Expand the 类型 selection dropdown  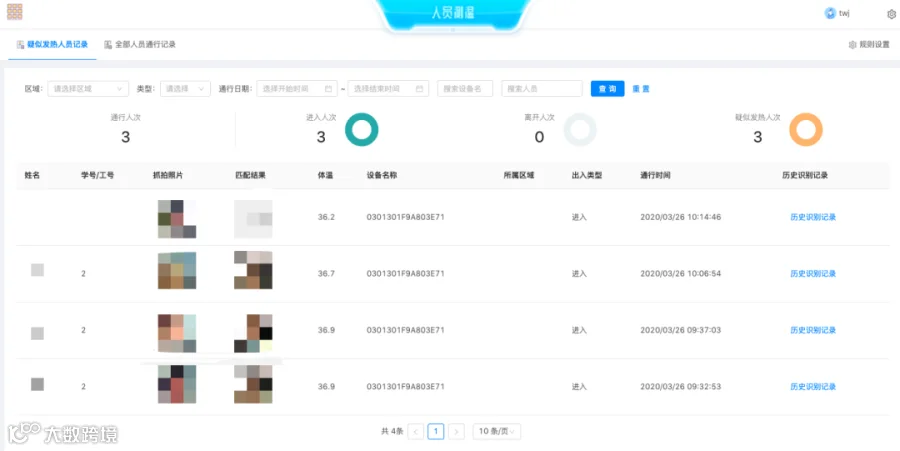point(185,89)
